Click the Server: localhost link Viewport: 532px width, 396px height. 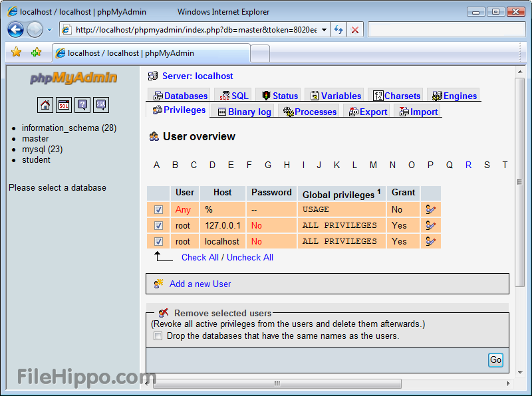coord(198,76)
